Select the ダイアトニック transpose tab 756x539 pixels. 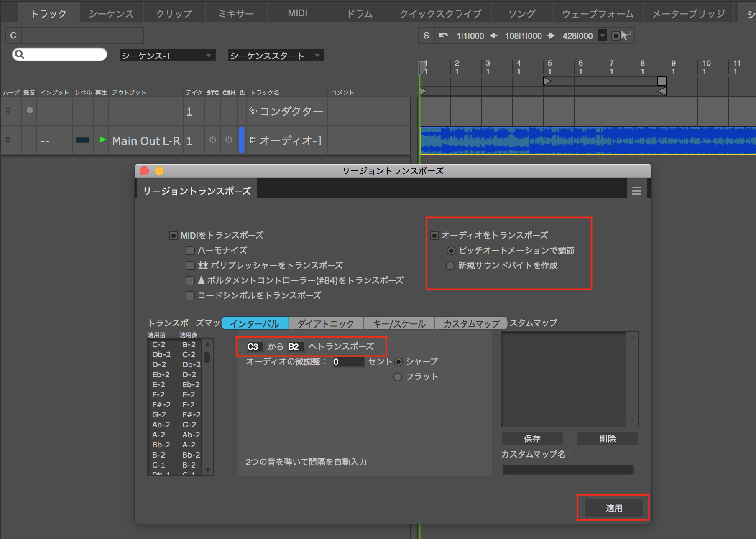[x=325, y=323]
